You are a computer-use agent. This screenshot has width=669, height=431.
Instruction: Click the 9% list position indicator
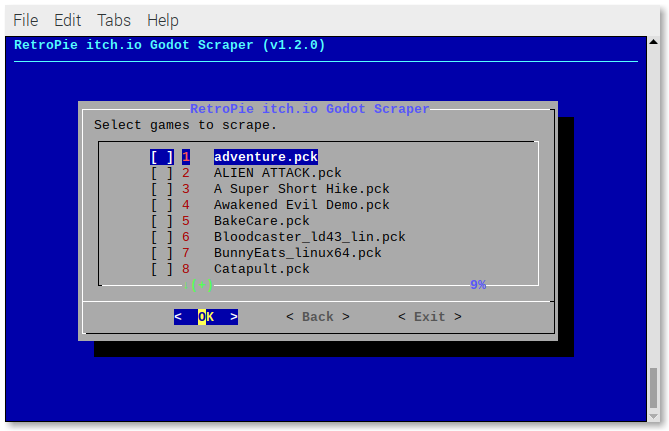[x=478, y=285]
